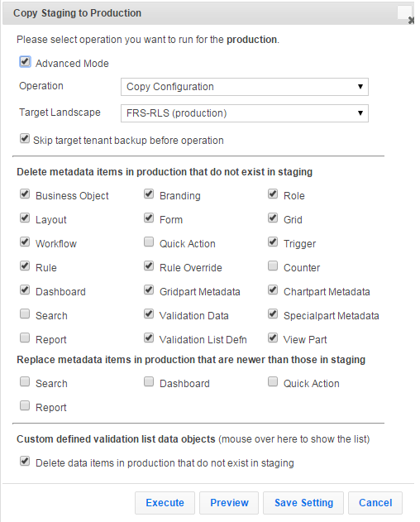This screenshot has height=522, width=420.
Task: Uncheck the Specialpart Metadata option
Action: (273, 314)
